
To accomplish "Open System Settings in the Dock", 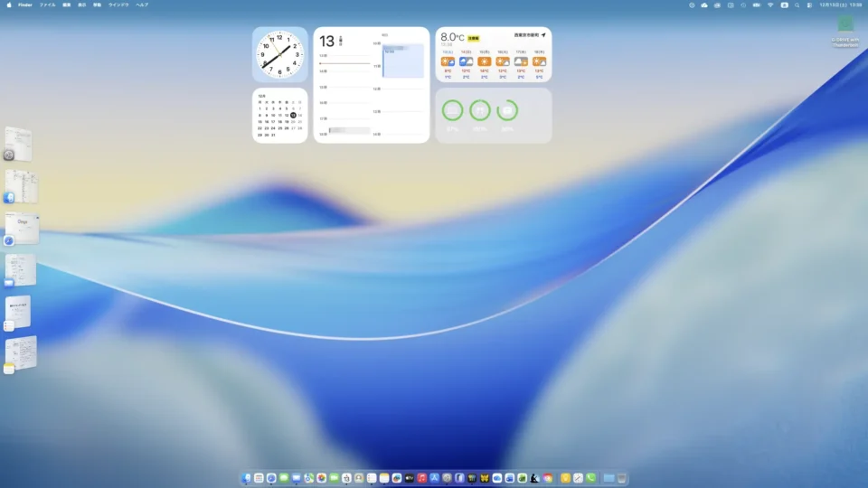I will pos(447,478).
